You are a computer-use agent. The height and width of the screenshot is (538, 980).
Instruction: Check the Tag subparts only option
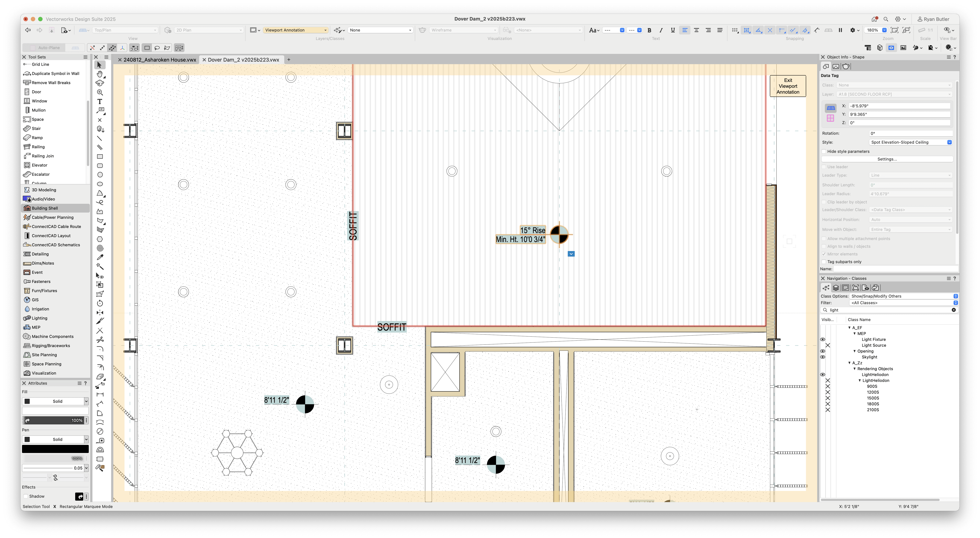824,262
